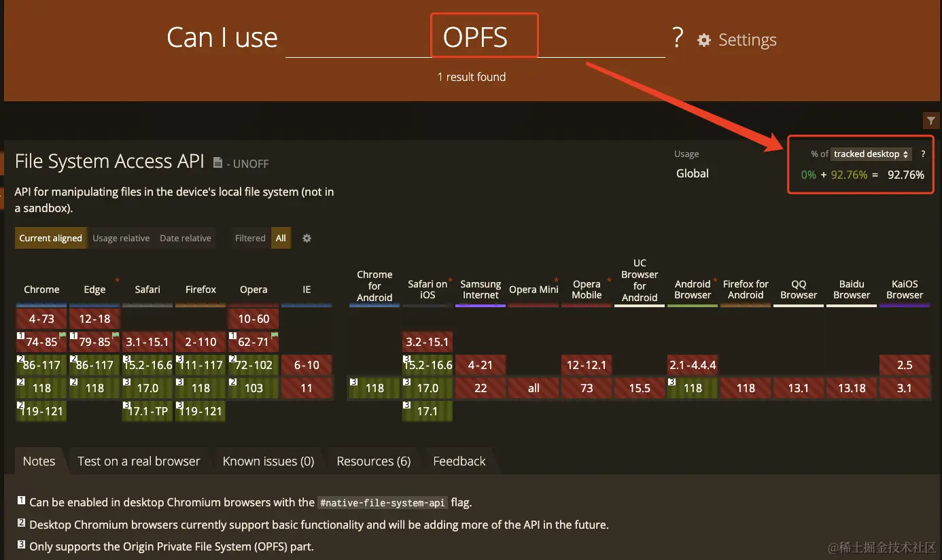Select the Current aligned view
The image size is (942, 560).
51,239
